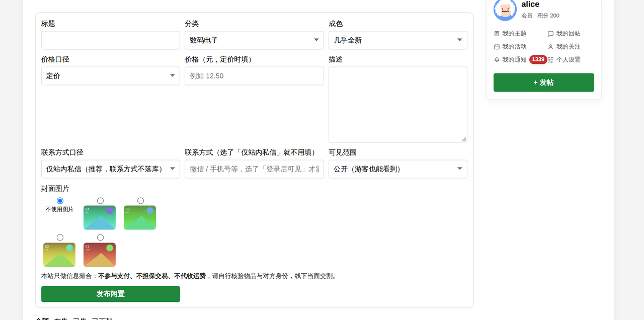Image resolution: width=644 pixels, height=320 pixels.
Task: Open My Activities via the calendar icon
Action: tap(497, 47)
